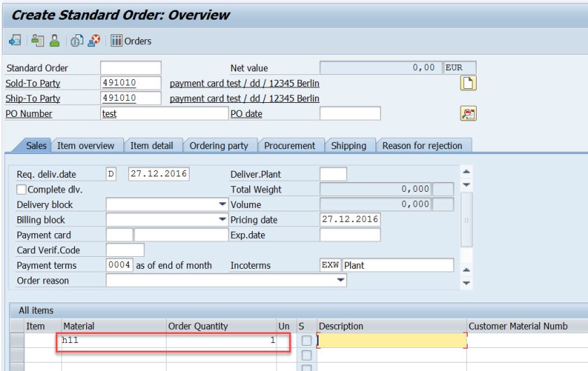Expand the Order reason dropdown
The width and height of the screenshot is (588, 371).
click(x=340, y=280)
